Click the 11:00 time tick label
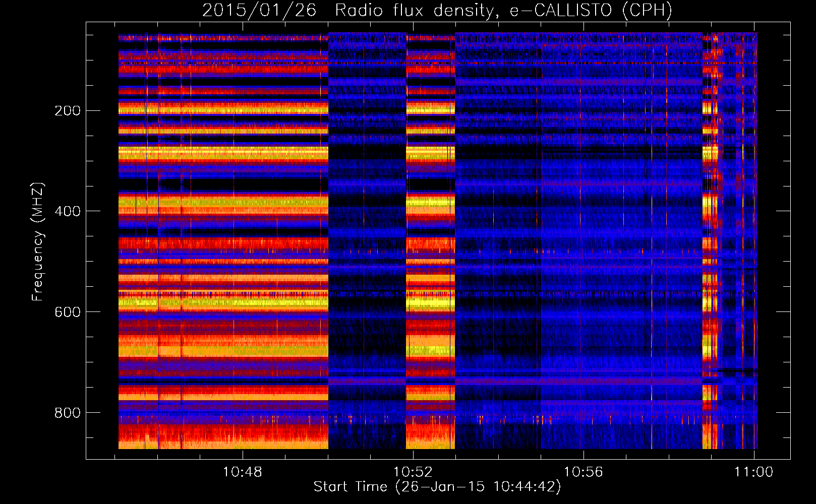 (x=754, y=472)
